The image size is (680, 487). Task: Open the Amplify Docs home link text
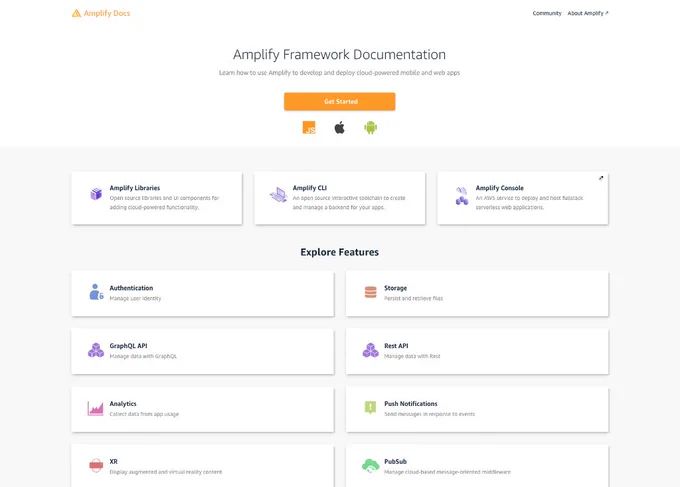tap(107, 13)
